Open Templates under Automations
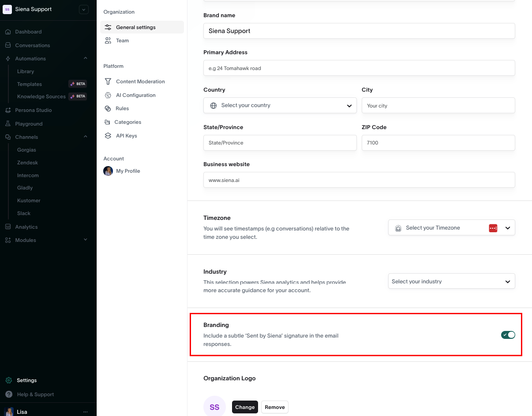 pyautogui.click(x=30, y=84)
